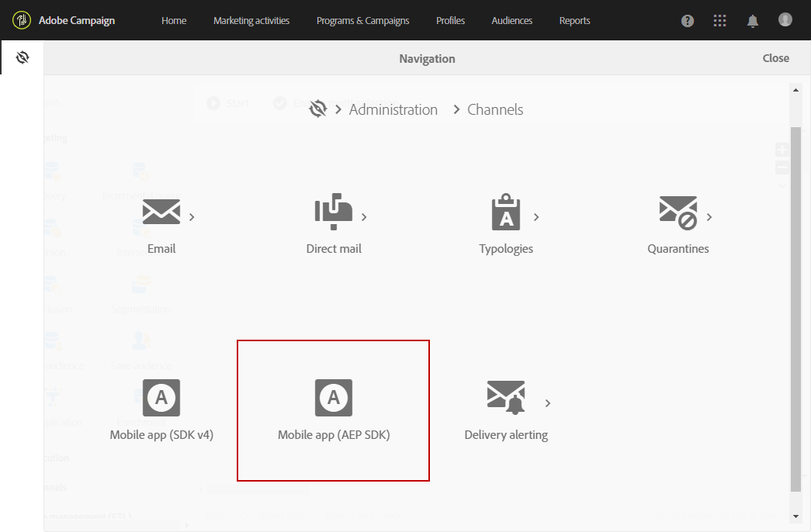Screen dimensions: 811x532
Task: Click the vertical scrollbar thumb
Action: 795,309
